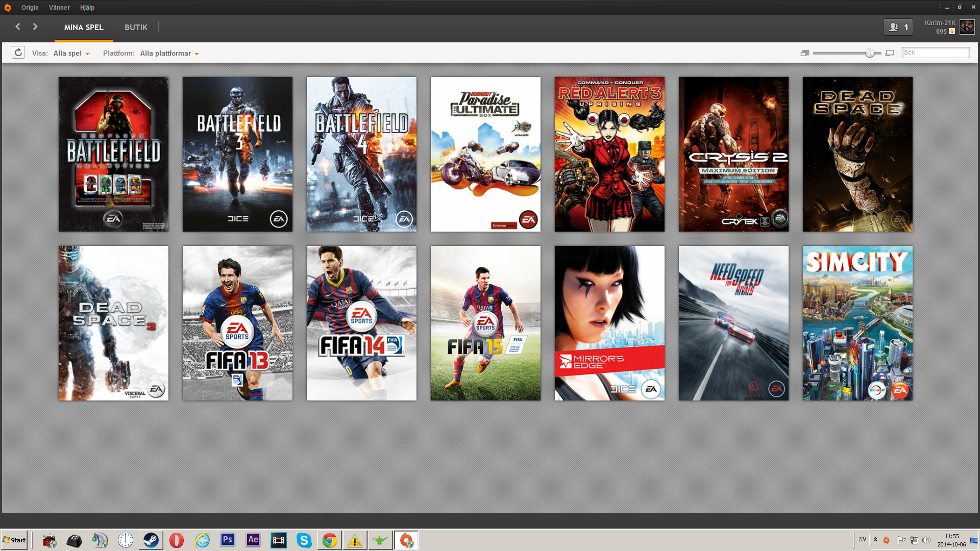
Task: Select the Red Alert 3 Uprising cover
Action: 609,154
